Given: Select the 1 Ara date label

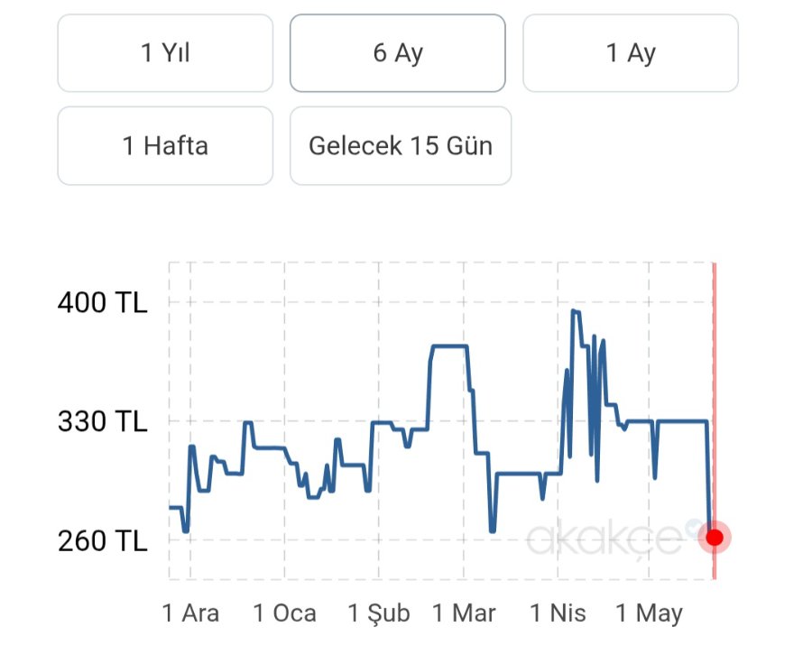Looking at the screenshot, I should pos(190,614).
